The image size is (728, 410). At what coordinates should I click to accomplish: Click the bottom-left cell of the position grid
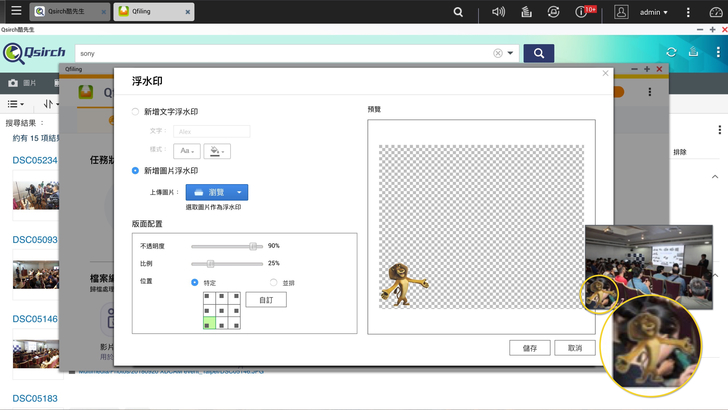(207, 325)
